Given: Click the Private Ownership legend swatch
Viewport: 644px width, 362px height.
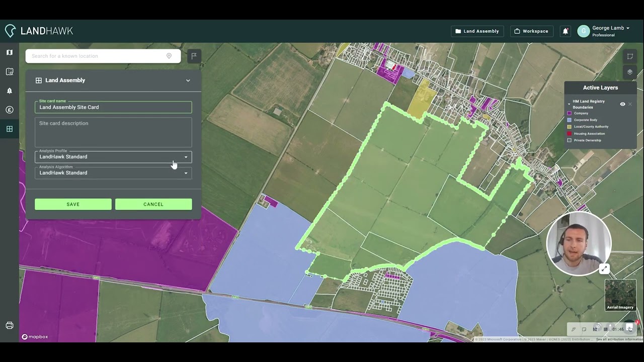Looking at the screenshot, I should coord(570,140).
